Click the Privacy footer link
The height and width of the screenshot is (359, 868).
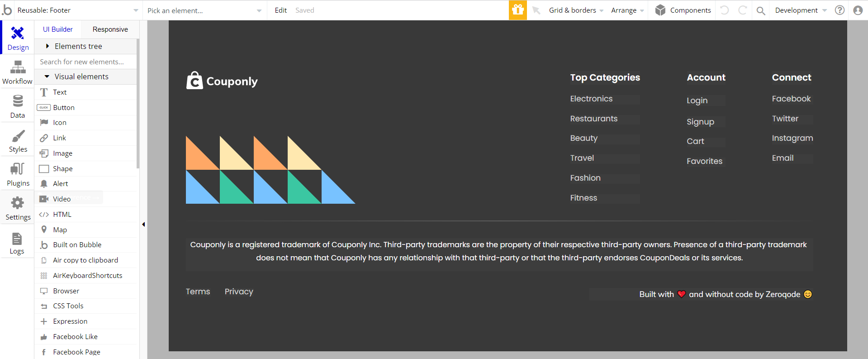point(239,292)
